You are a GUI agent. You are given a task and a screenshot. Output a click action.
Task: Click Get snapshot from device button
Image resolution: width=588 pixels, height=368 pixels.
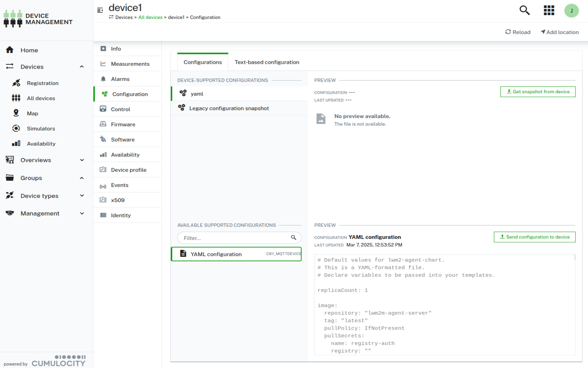[538, 92]
